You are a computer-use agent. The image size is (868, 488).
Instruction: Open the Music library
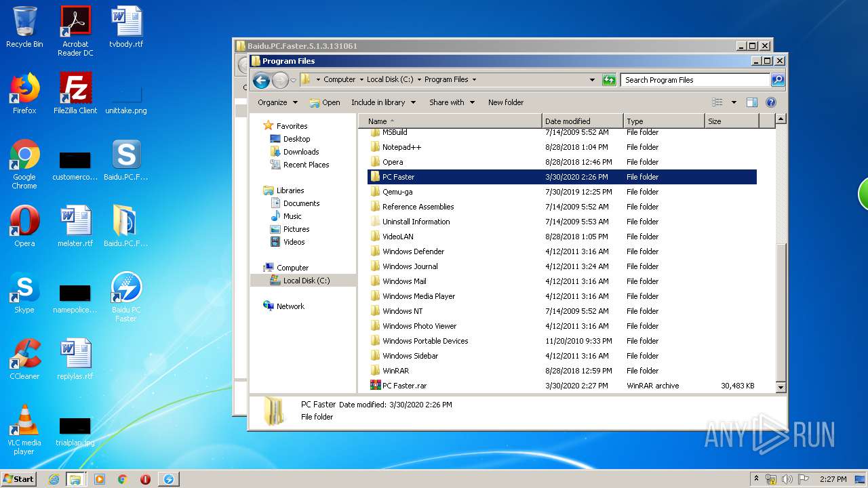click(285, 216)
